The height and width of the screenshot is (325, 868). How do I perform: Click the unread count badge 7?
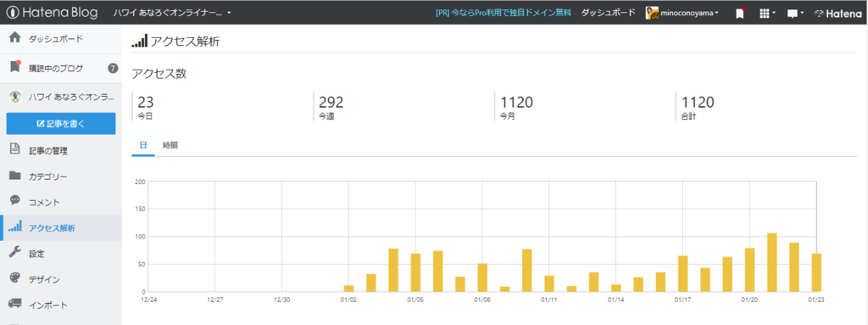click(113, 68)
